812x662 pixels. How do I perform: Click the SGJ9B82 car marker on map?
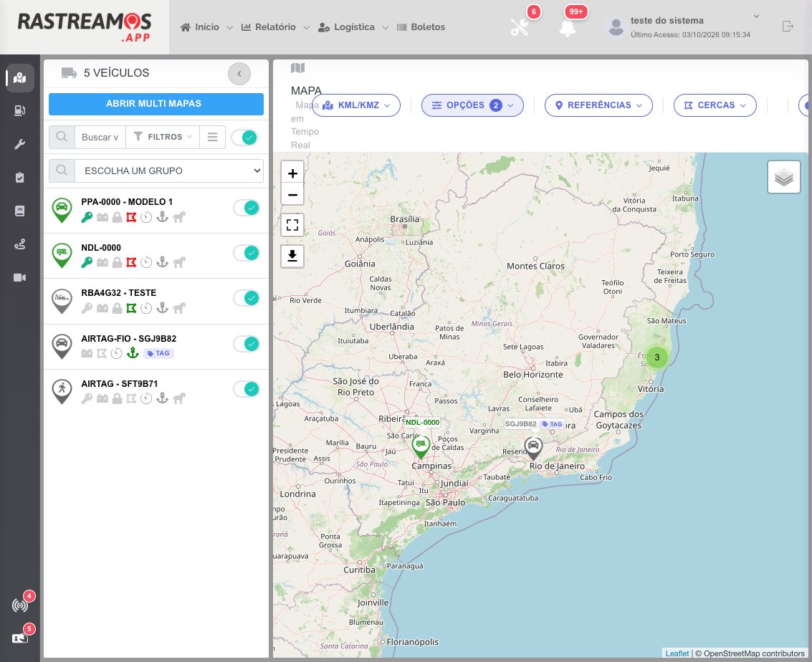click(533, 448)
